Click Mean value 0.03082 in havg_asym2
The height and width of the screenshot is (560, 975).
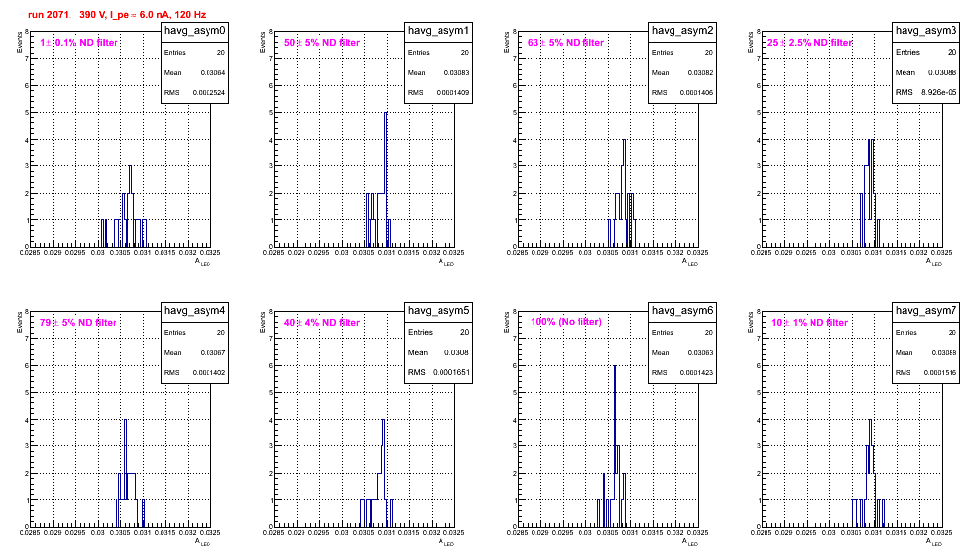coord(700,72)
